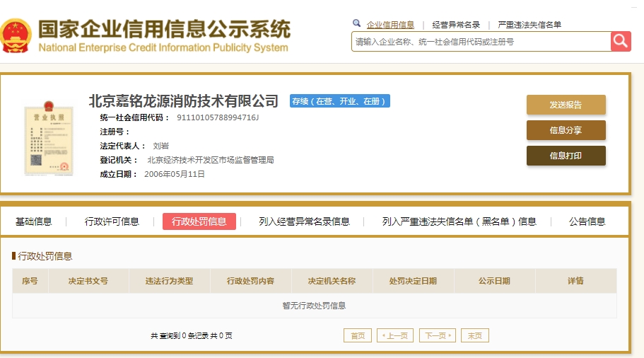Open the 经营异常名录 link
Viewport: 644px width, 358px height.
(x=456, y=25)
